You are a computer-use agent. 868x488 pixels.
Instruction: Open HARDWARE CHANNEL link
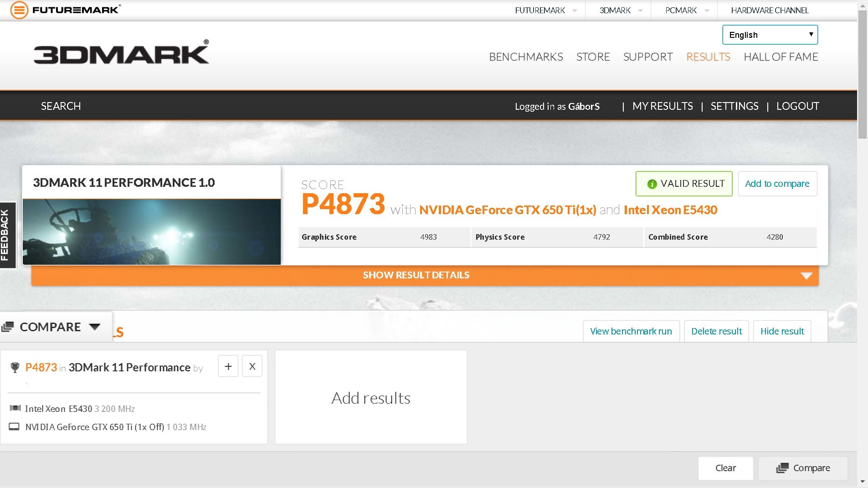pos(770,10)
